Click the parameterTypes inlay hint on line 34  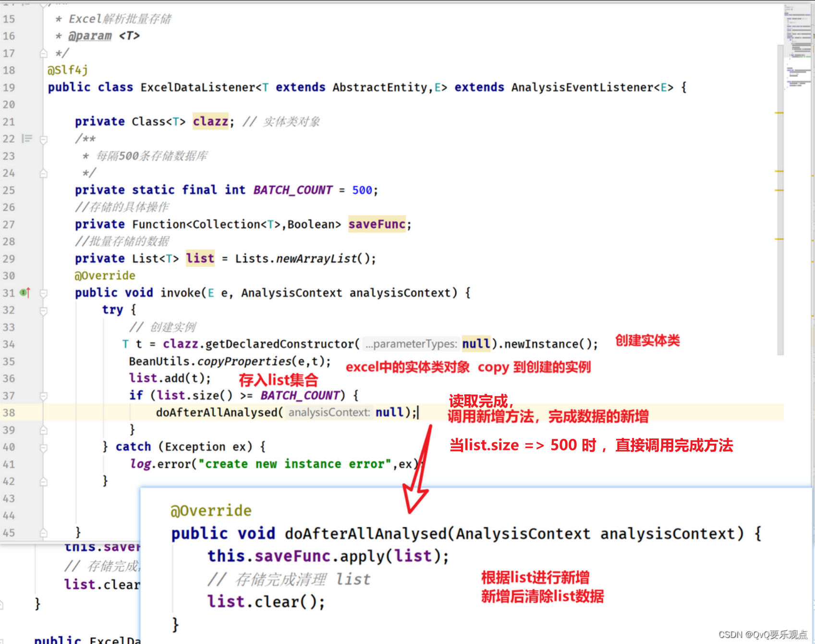pos(411,344)
